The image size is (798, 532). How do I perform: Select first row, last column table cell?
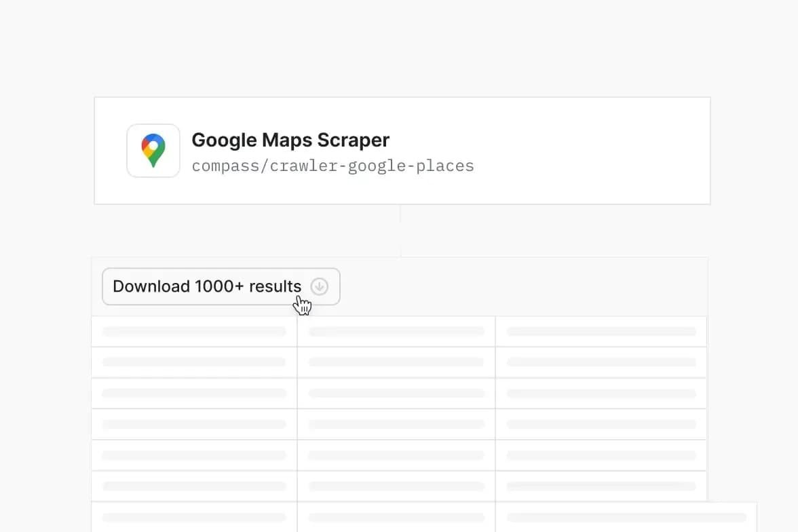click(x=601, y=332)
